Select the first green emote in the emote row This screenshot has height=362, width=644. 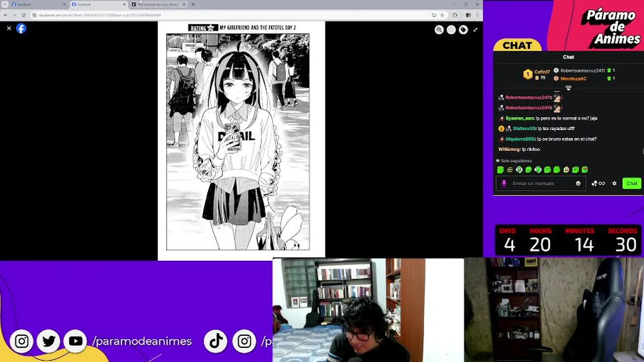[x=501, y=170]
